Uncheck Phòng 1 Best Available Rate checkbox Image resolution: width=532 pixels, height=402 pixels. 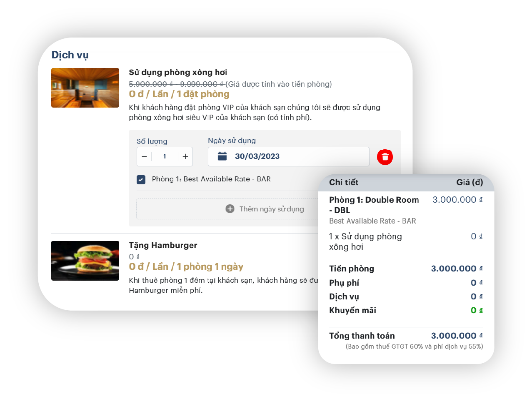[x=141, y=180]
